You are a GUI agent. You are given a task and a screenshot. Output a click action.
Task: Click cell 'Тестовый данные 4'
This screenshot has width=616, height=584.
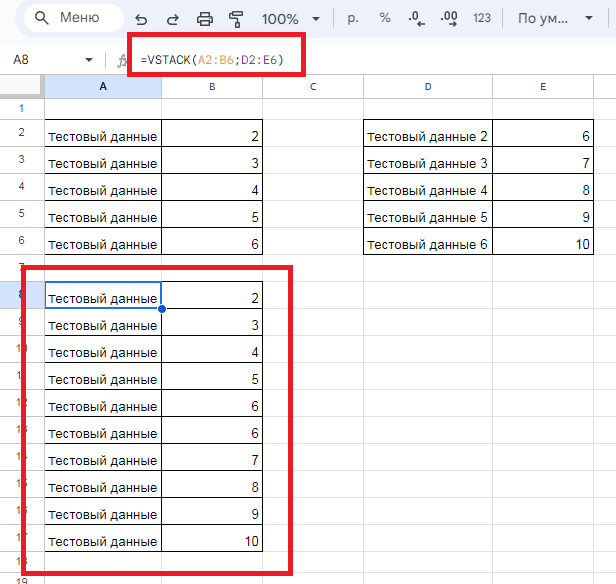(428, 187)
